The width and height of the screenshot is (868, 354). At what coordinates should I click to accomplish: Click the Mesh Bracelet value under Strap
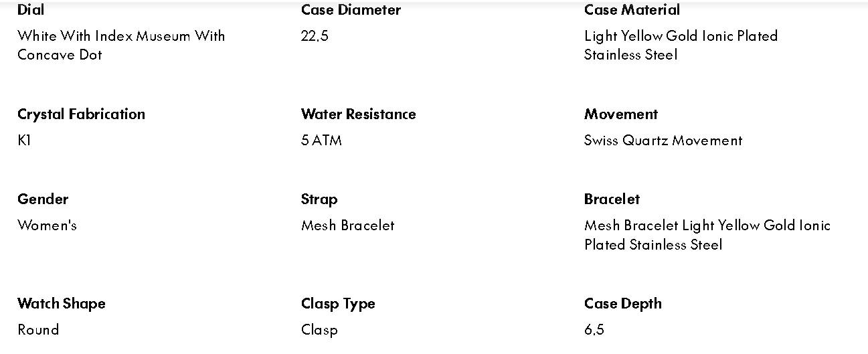pos(347,226)
